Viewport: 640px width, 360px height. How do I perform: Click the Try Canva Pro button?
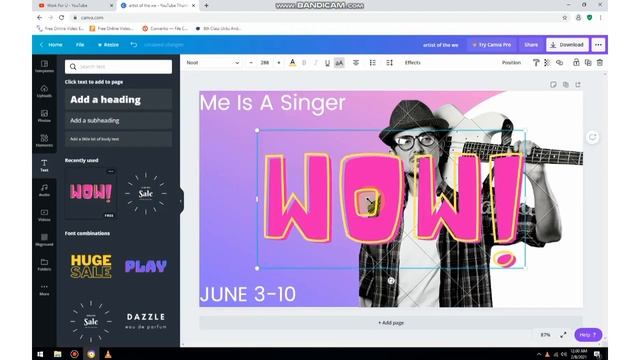pos(492,44)
